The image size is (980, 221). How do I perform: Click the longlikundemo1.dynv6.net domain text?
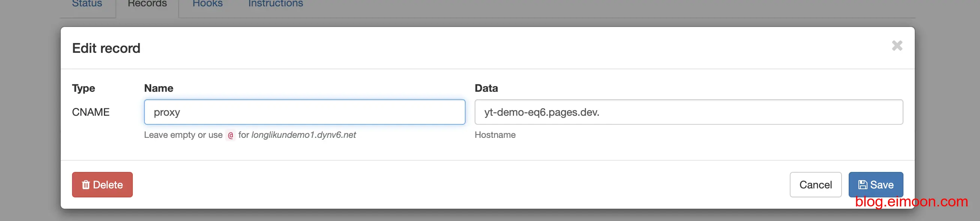click(x=303, y=135)
